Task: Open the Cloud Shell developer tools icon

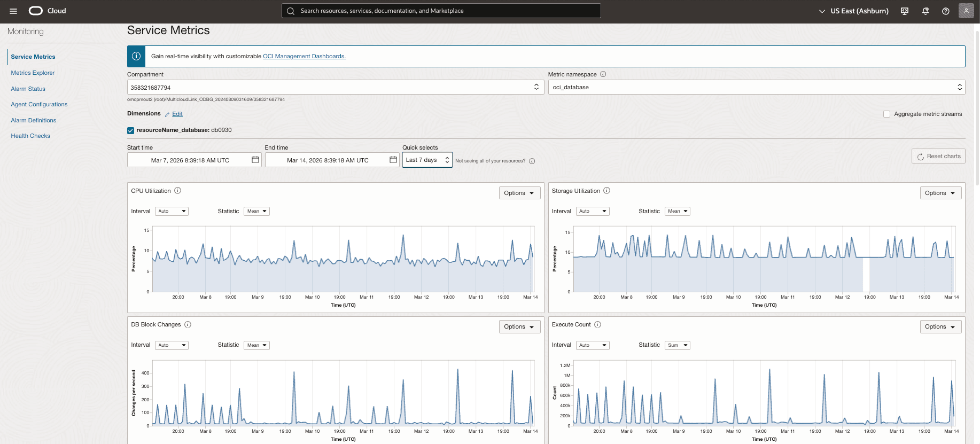Action: pos(905,11)
